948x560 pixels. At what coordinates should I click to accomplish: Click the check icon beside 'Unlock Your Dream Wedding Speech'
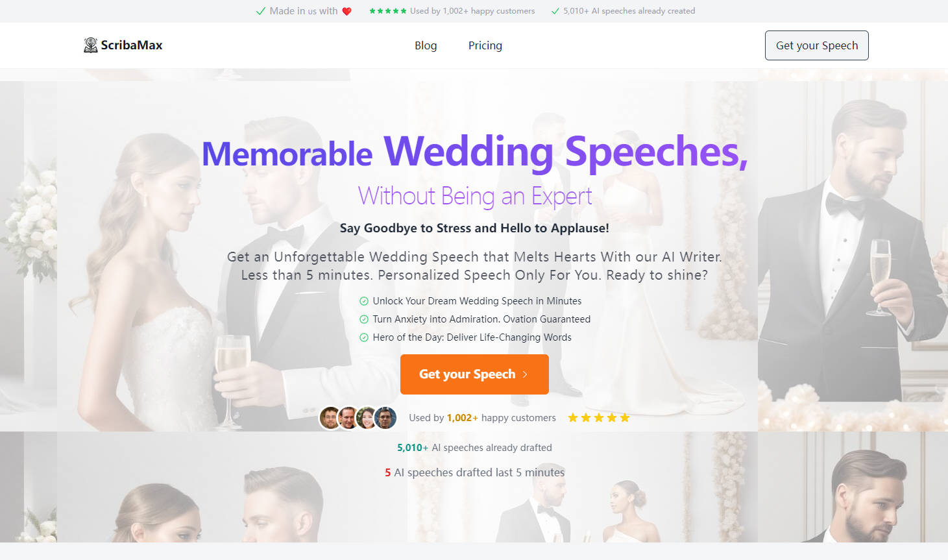[364, 301]
